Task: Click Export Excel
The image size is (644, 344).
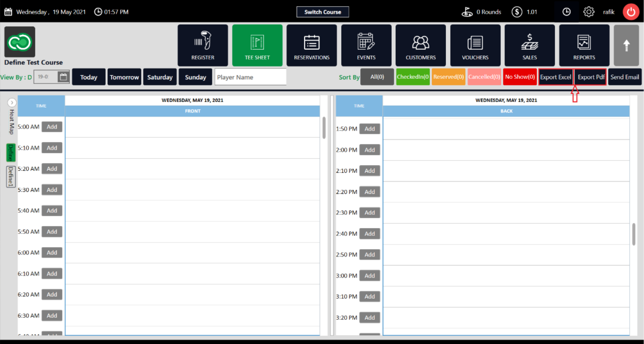Action: pos(556,77)
